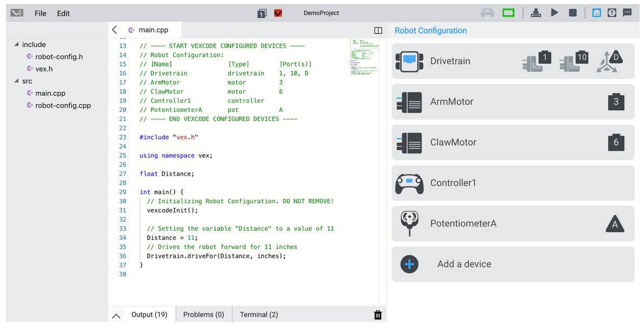
Task: Toggle the split editor view
Action: click(378, 31)
